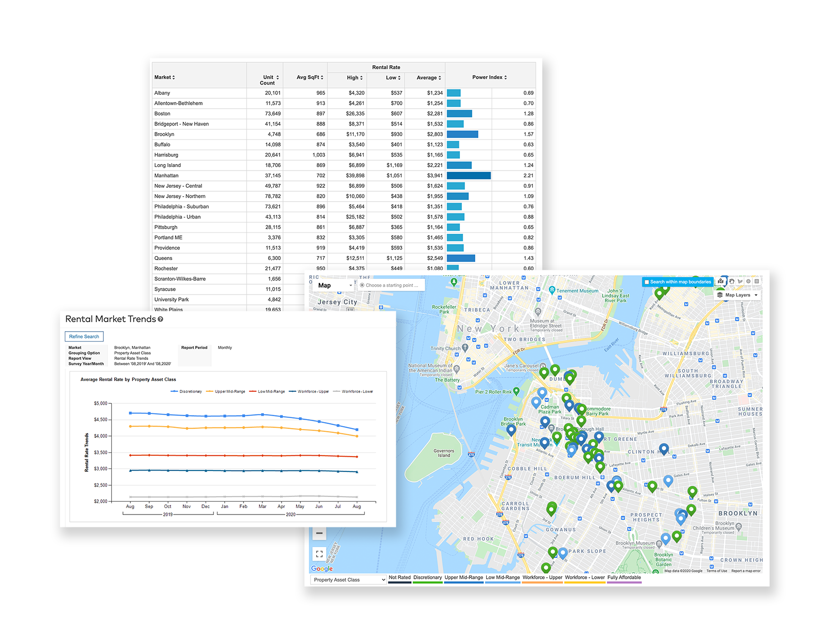Screen dimensions: 829x644
Task: Toggle Workforce - Lower series in chart legend
Action: 353,391
